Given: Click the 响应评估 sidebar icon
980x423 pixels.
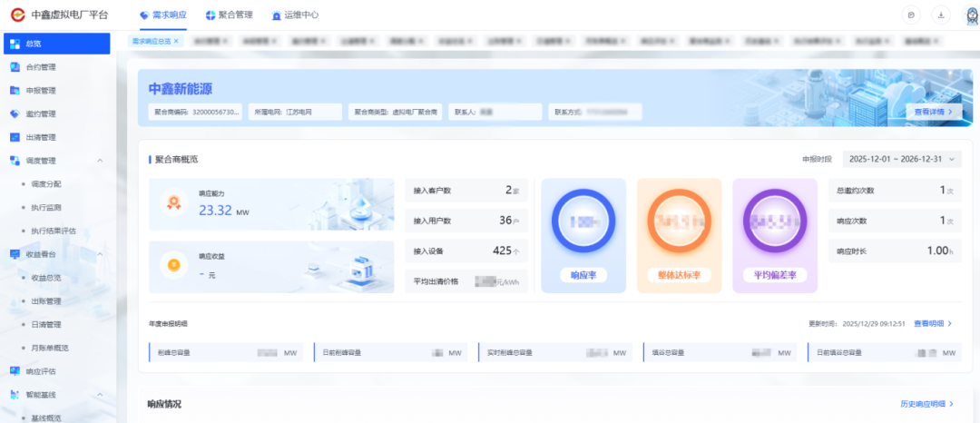Looking at the screenshot, I should pos(15,371).
